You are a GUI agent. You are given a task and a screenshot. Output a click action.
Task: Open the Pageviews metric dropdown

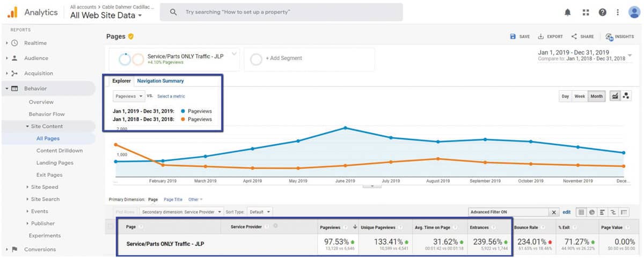(x=129, y=96)
